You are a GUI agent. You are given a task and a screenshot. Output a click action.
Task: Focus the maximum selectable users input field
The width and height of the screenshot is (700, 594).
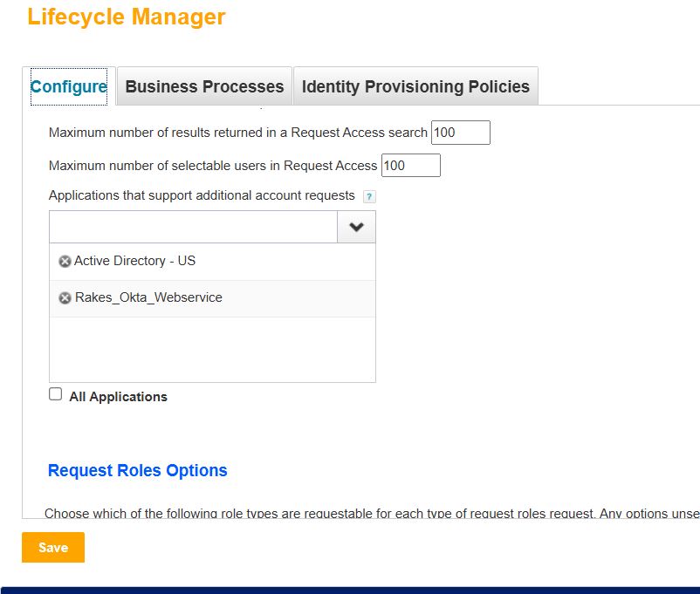coord(410,166)
